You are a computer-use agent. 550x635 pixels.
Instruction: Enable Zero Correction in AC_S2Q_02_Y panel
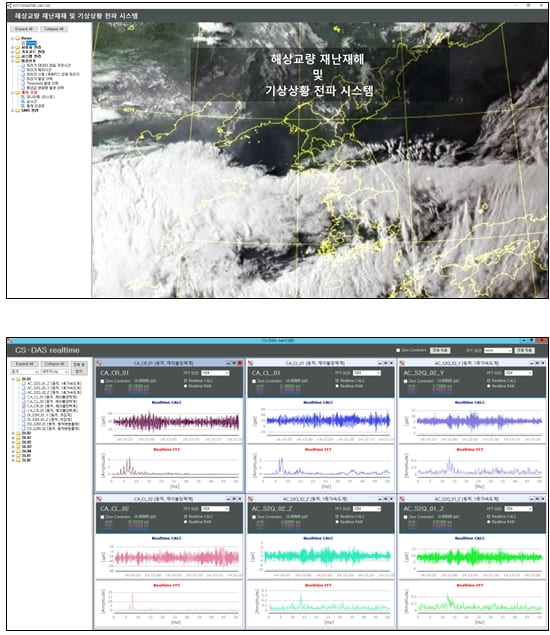[406, 381]
